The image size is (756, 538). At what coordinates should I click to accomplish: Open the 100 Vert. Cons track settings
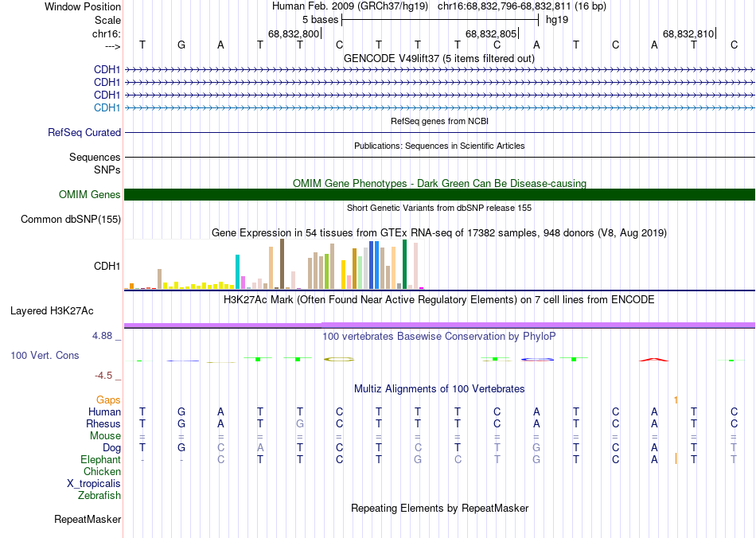[45, 355]
